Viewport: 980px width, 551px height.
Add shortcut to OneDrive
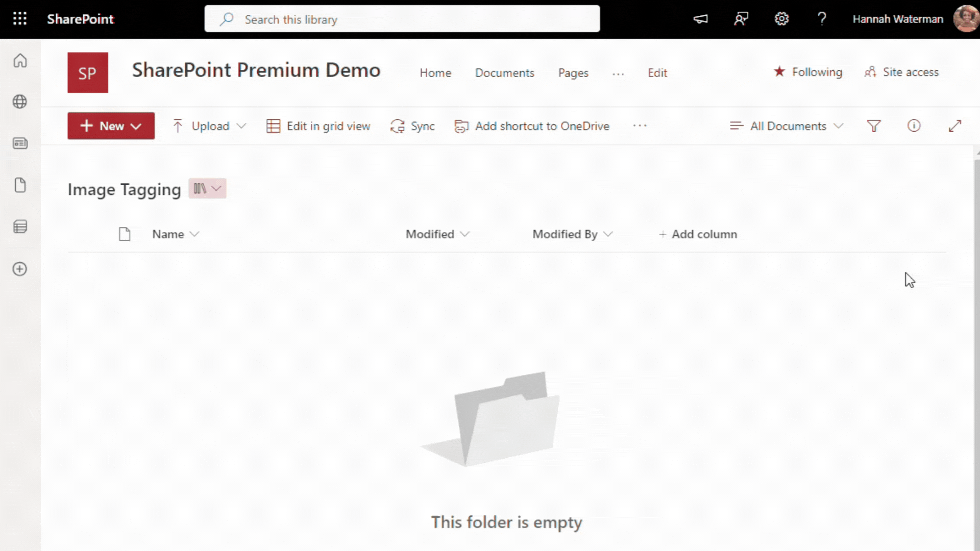(532, 126)
